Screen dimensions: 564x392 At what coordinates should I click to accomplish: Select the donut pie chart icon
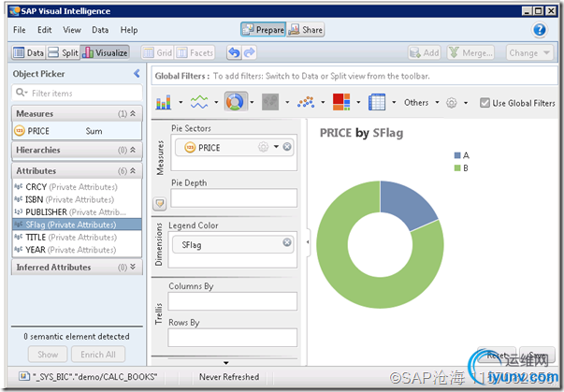(x=235, y=103)
